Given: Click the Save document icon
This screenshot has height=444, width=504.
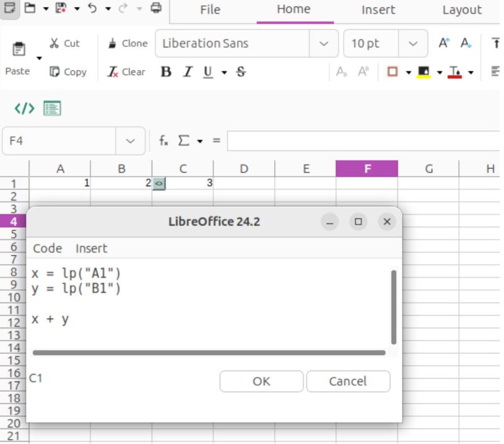Looking at the screenshot, I should tap(61, 8).
